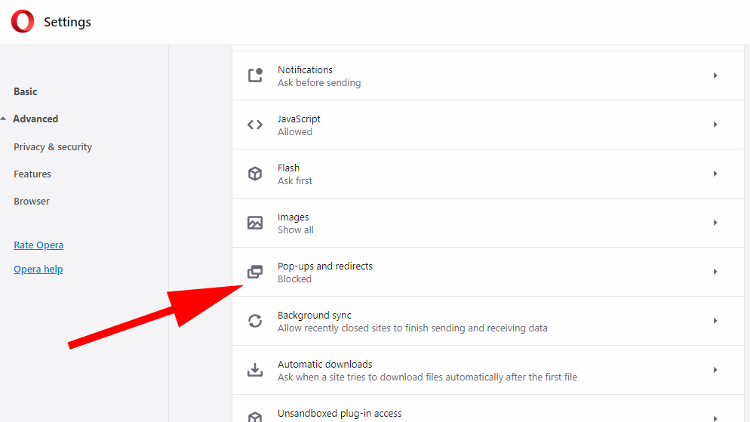
Task: Select Basic in the sidebar
Action: tap(25, 91)
